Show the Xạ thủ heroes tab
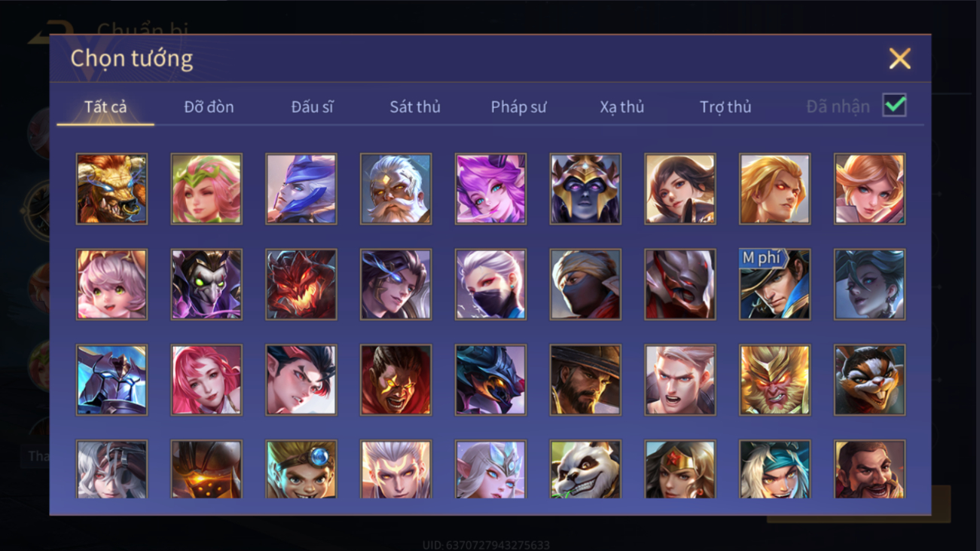Viewport: 980px width, 551px height. tap(622, 107)
